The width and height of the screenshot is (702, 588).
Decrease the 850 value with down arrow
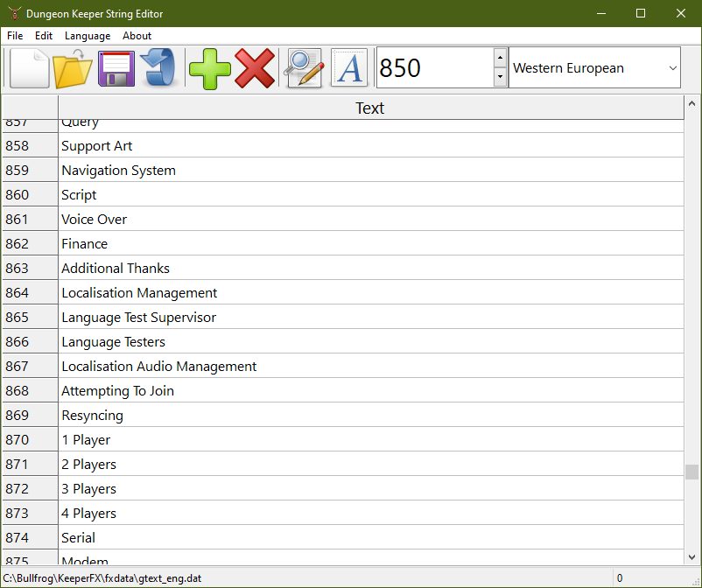(500, 77)
